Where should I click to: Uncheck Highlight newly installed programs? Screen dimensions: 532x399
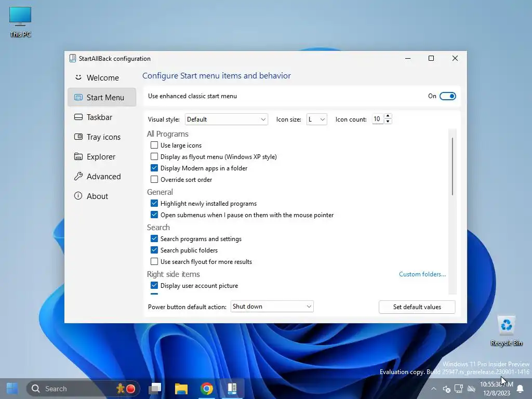pos(154,203)
